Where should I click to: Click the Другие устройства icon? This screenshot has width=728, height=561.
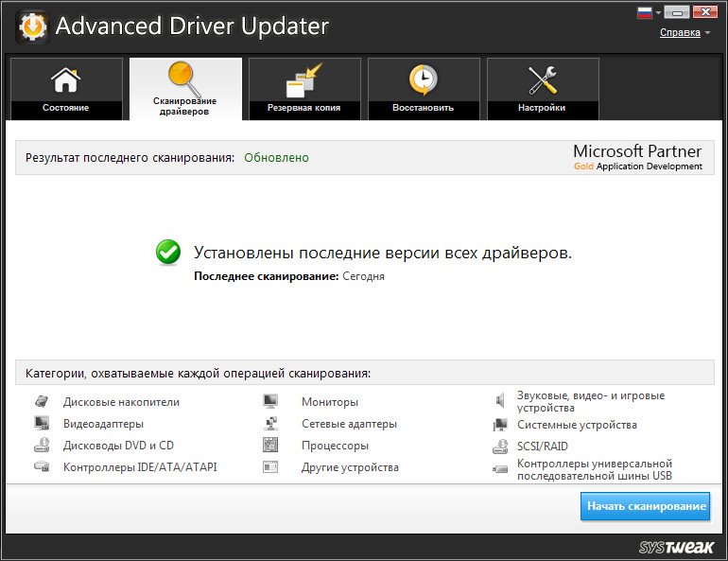pyautogui.click(x=270, y=466)
